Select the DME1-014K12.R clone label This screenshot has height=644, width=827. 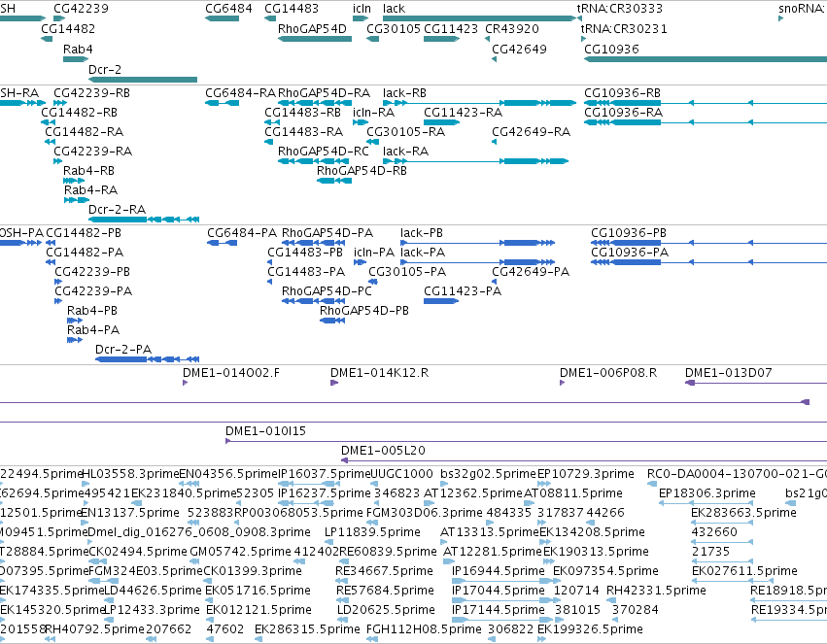click(379, 373)
